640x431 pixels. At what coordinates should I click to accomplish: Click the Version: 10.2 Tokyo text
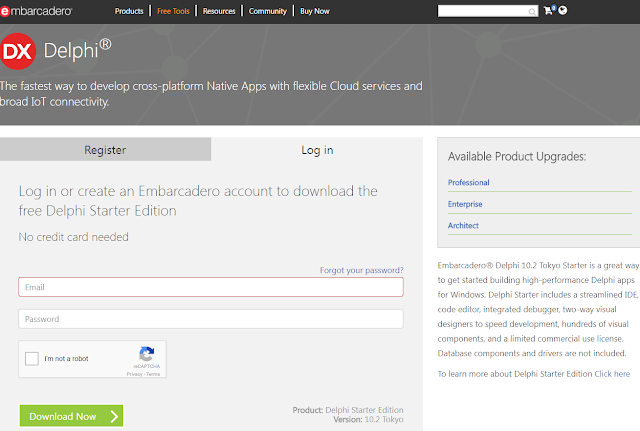tap(368, 420)
